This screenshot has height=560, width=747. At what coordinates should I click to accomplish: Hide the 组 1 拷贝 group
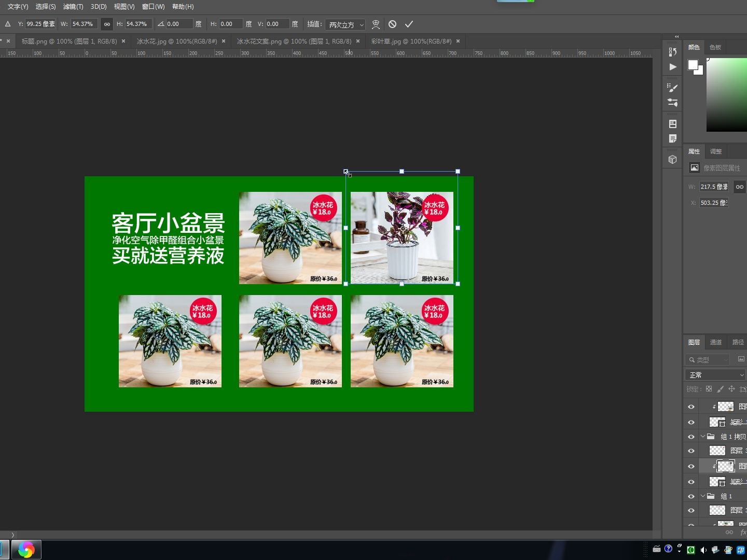pos(691,437)
